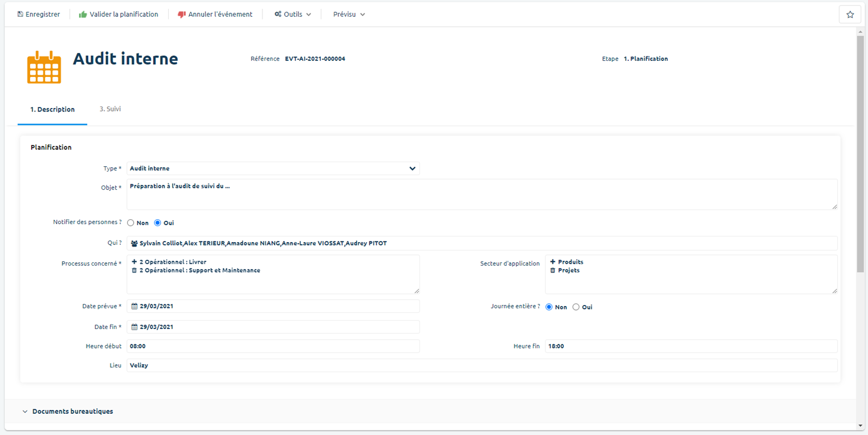This screenshot has width=868, height=435.
Task: Click the vertical page scrollbar
Action: coord(861,167)
